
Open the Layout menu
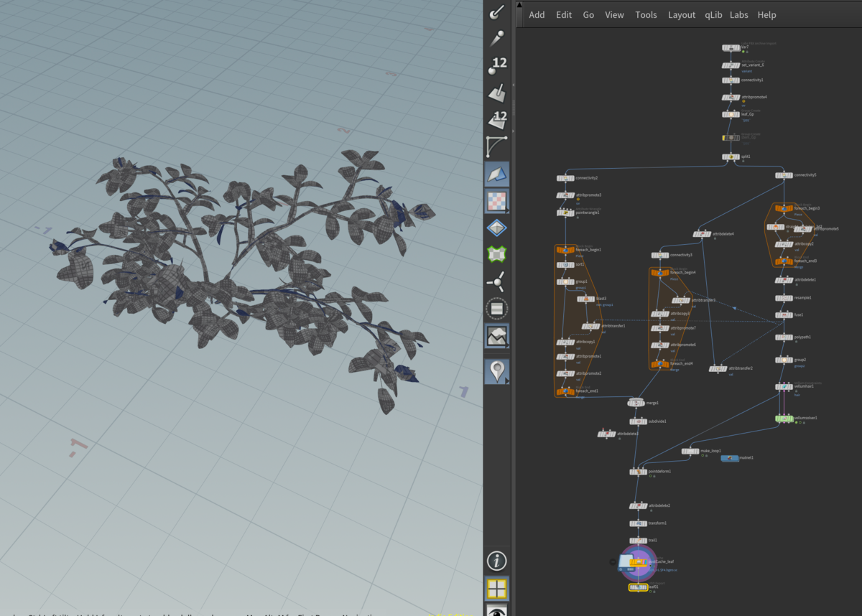(682, 15)
